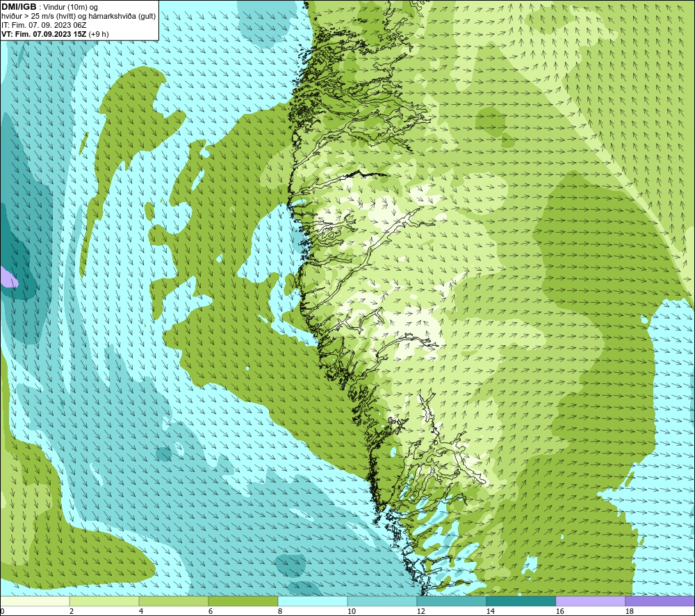695x616 pixels.
Task: Click the legend scale label '2'
Action: pos(72,611)
